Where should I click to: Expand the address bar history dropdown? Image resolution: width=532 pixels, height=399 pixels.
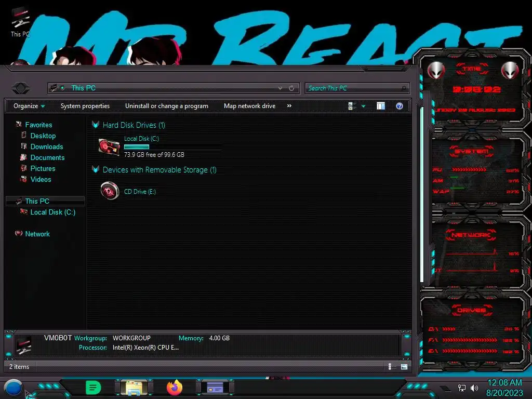pos(280,88)
